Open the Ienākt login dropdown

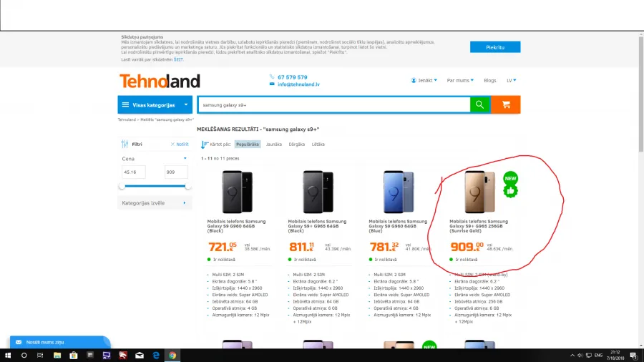(x=424, y=80)
